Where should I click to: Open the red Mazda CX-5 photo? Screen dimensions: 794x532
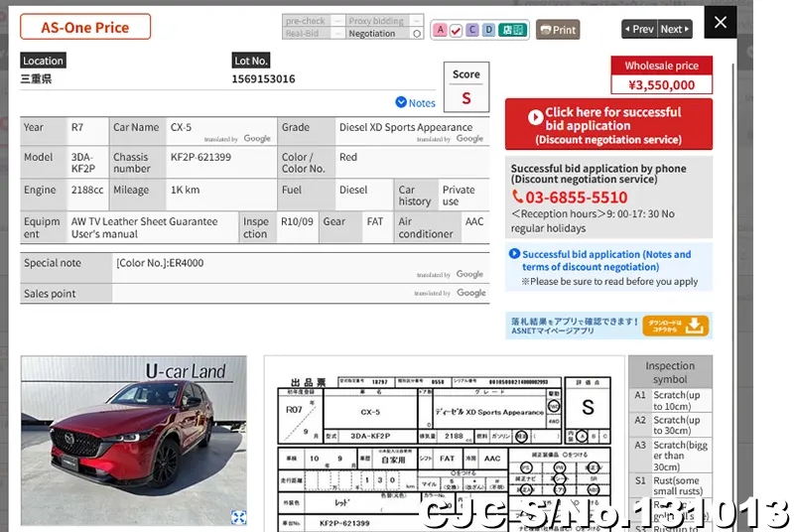(x=133, y=437)
